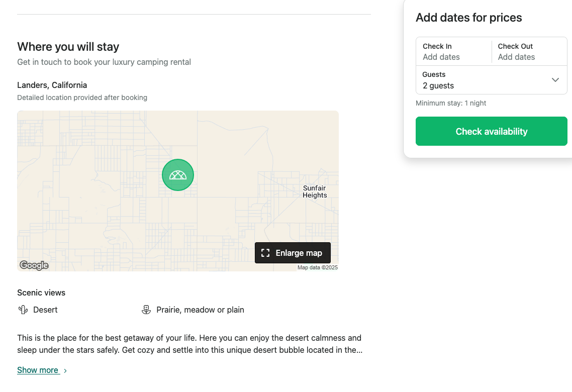Click the Prairie, meadow or plain label

pos(200,310)
